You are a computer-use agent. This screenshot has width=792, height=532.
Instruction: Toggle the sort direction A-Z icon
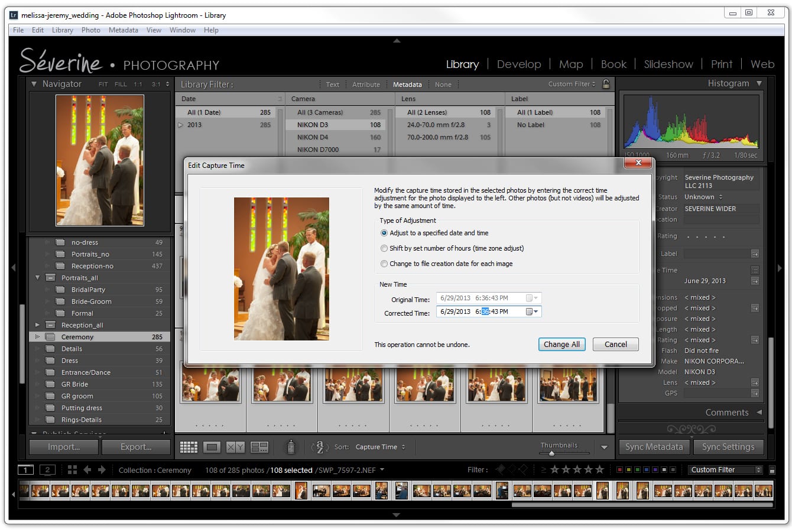(x=319, y=447)
